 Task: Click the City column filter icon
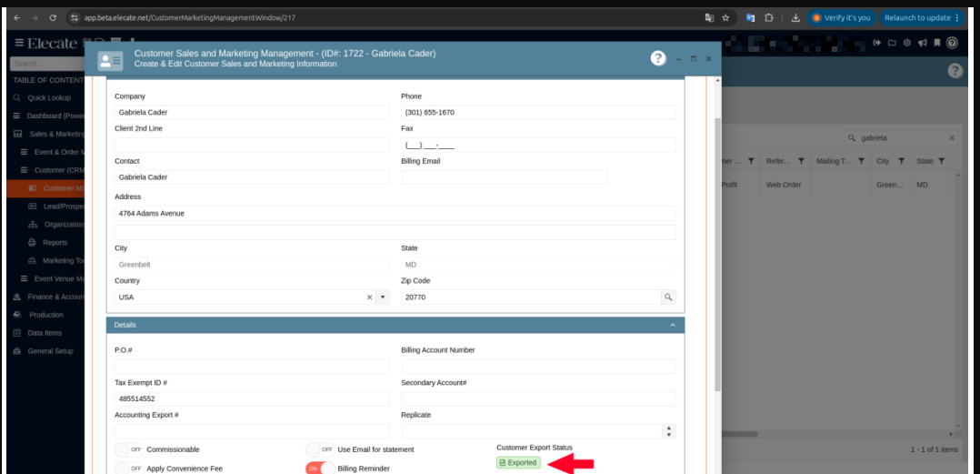[x=901, y=161]
